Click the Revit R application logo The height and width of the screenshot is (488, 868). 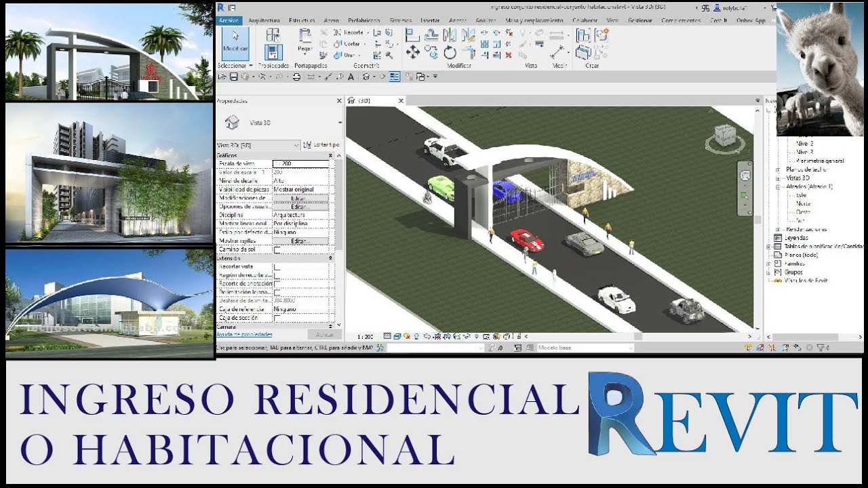pos(220,7)
